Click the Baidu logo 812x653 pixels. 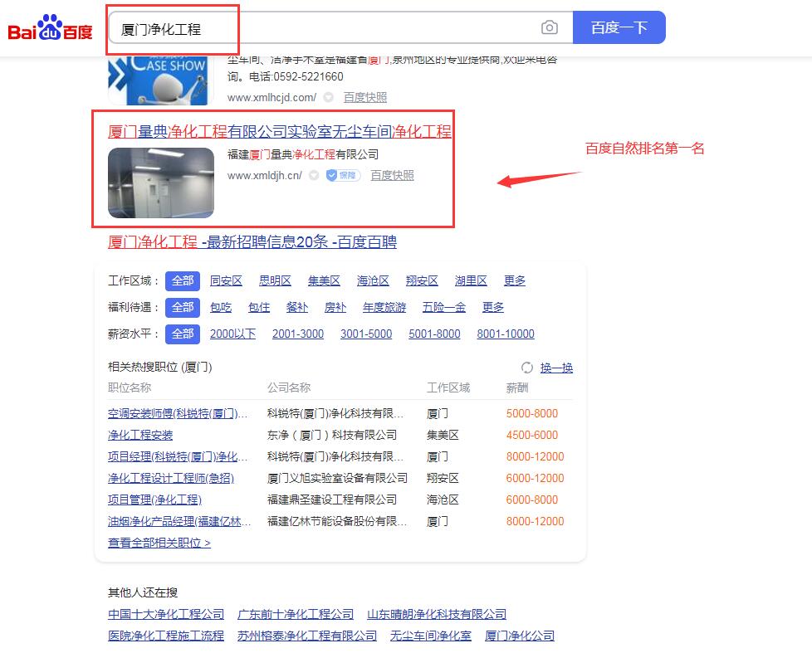(51, 29)
